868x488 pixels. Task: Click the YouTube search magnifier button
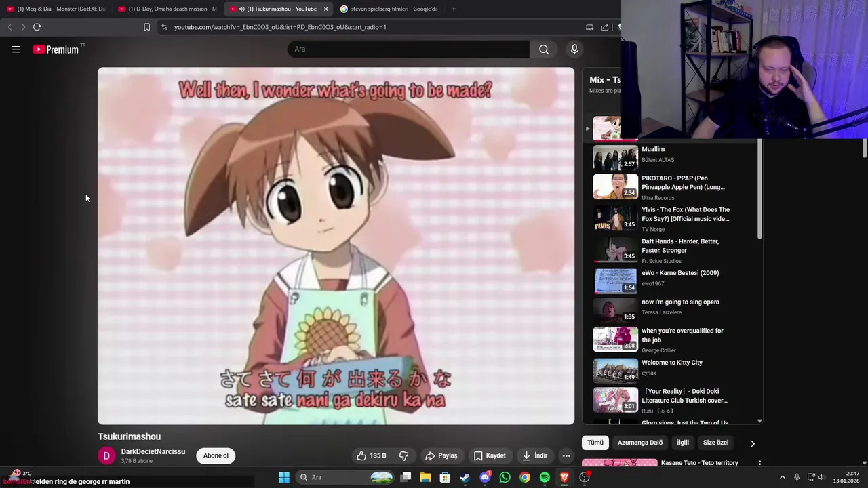[544, 49]
